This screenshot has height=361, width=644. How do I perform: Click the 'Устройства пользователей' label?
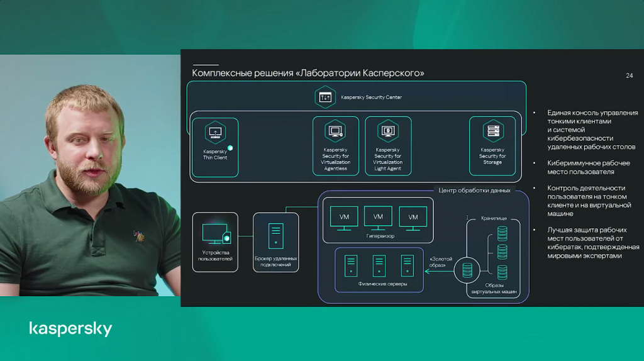(215, 255)
